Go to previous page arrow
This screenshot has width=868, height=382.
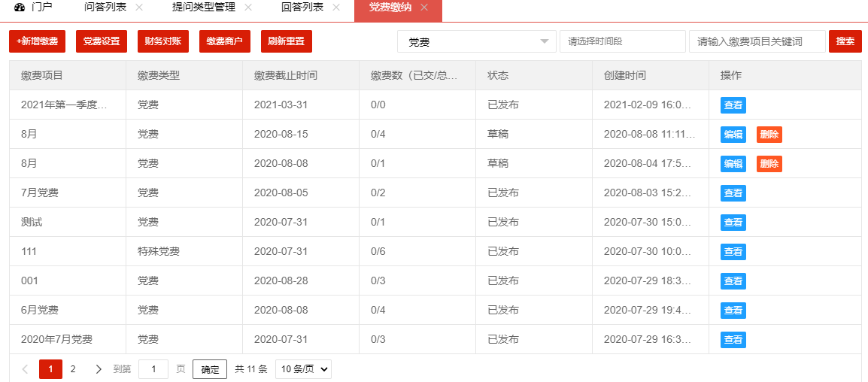tap(25, 369)
